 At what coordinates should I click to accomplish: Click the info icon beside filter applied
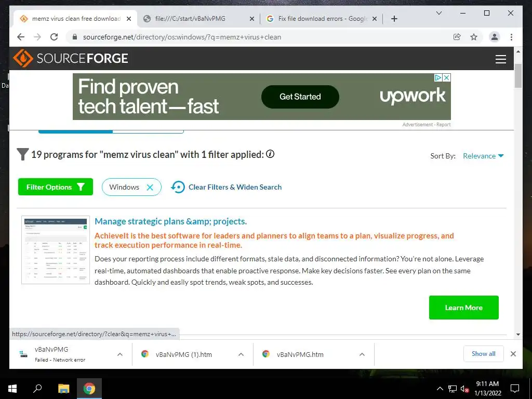[x=270, y=154]
